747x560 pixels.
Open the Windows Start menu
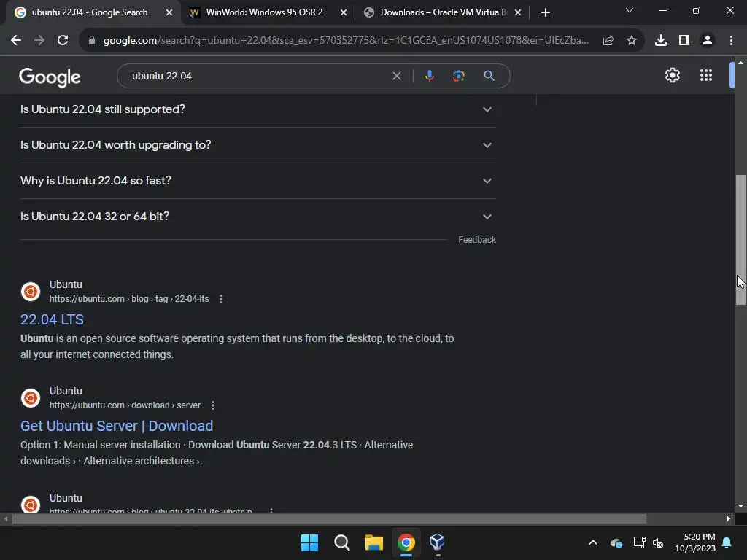tap(309, 542)
